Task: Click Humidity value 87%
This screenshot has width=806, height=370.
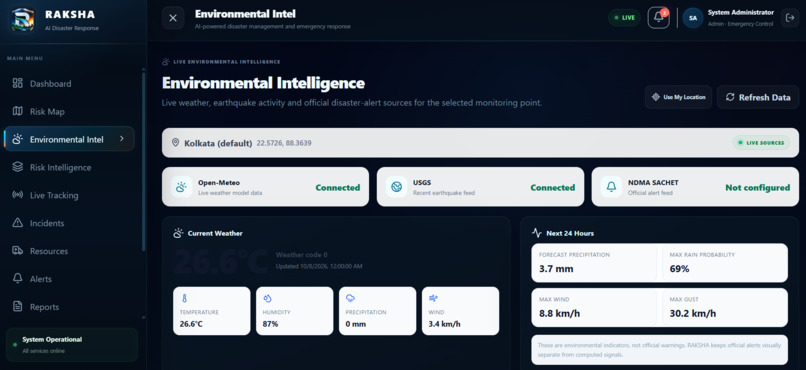Action: pyautogui.click(x=270, y=324)
